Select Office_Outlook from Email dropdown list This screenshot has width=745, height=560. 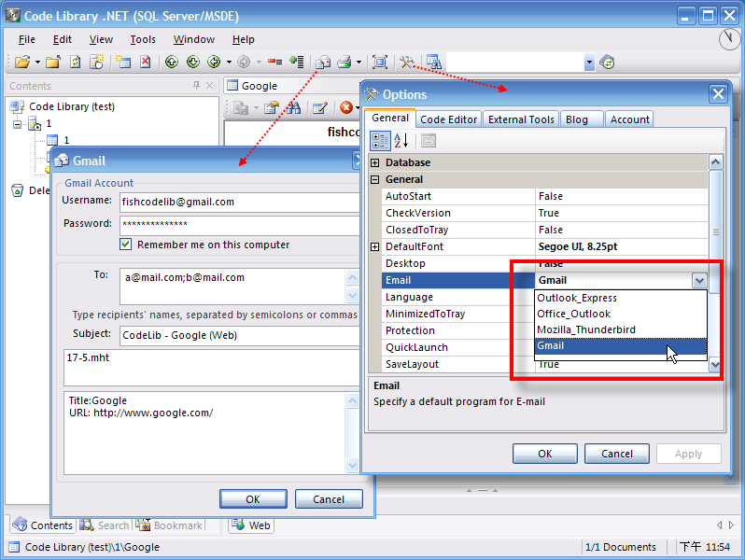click(621, 314)
